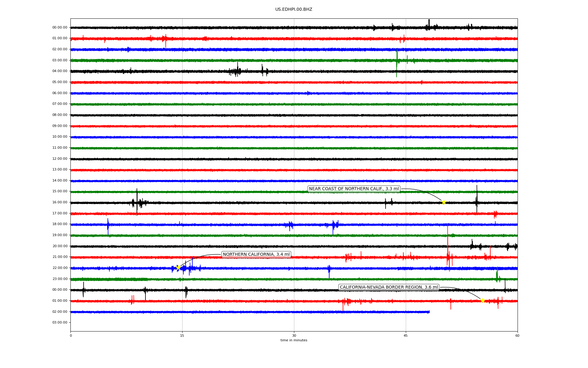Viewport: 588px width, 368px height.
Task: Click the 19:00:00 time label
Action: (60, 235)
